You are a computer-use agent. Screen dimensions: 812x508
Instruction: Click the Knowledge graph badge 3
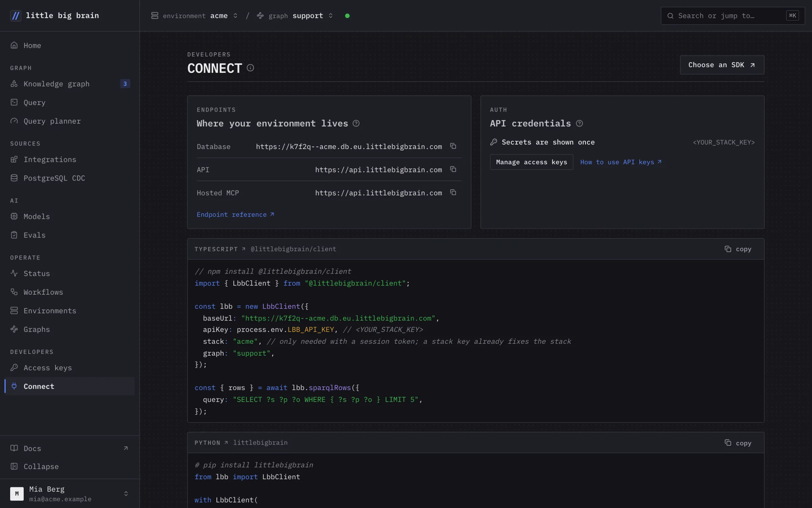coord(125,84)
